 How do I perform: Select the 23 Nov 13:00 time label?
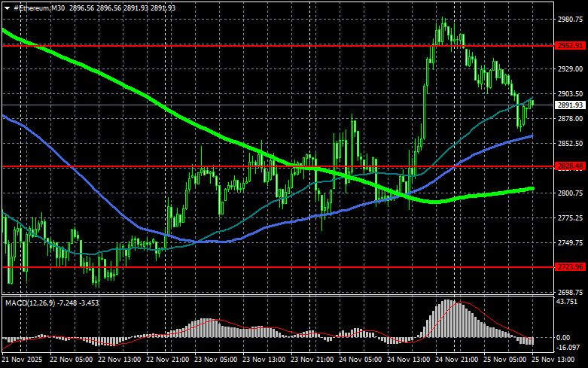[x=264, y=360]
